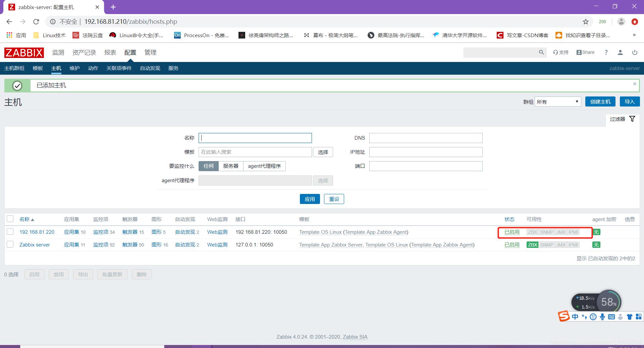
Task: Open new browser tab
Action: pos(113,7)
